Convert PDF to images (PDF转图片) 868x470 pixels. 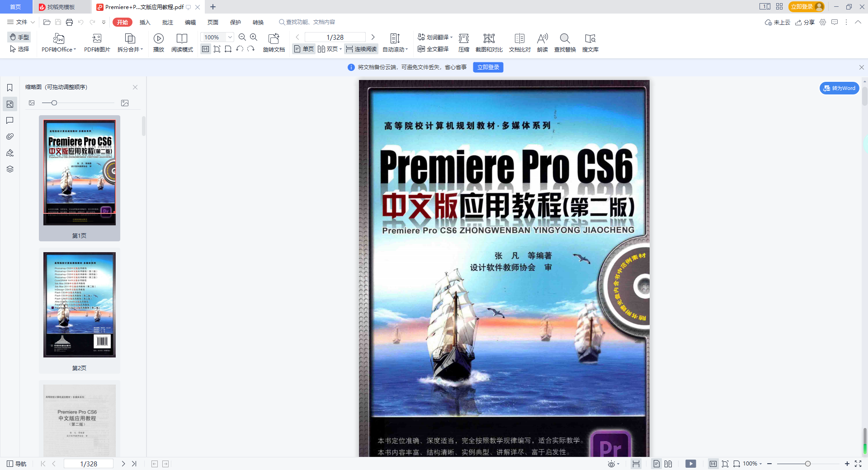click(x=97, y=43)
